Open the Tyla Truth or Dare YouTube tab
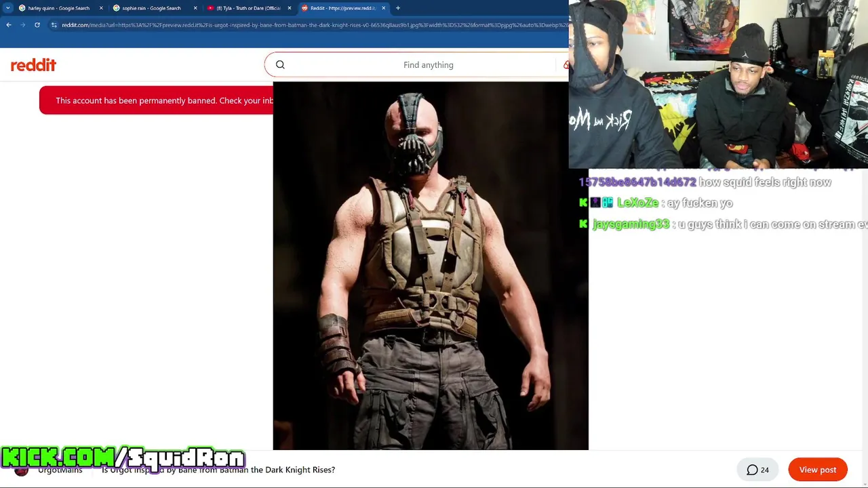Screen dimensions: 868x488 [x=248, y=8]
